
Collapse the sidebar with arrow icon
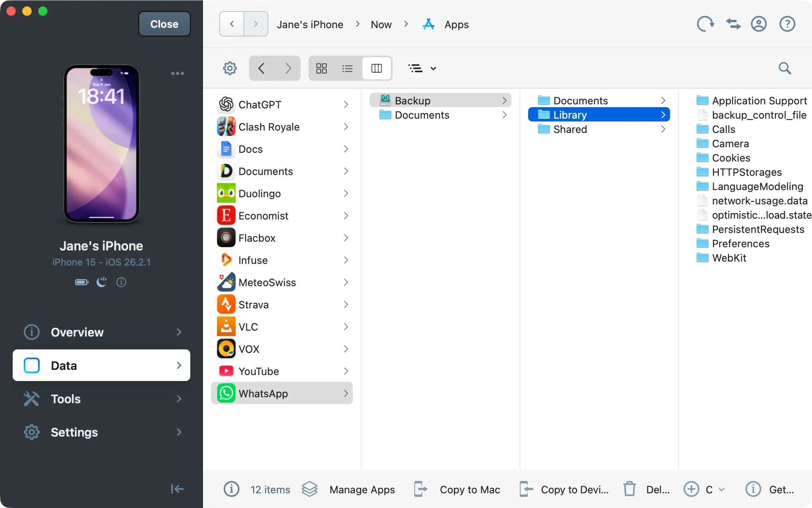point(177,489)
